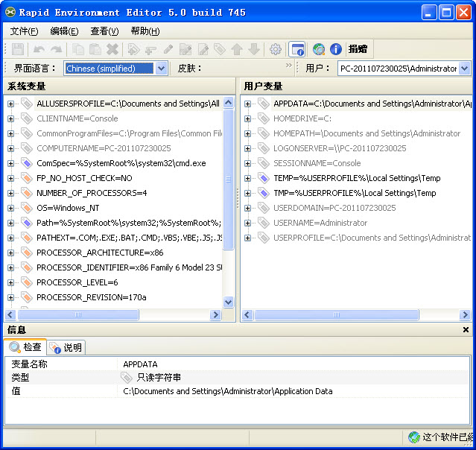Click the globe update check icon
476x450 pixels.
[319, 49]
